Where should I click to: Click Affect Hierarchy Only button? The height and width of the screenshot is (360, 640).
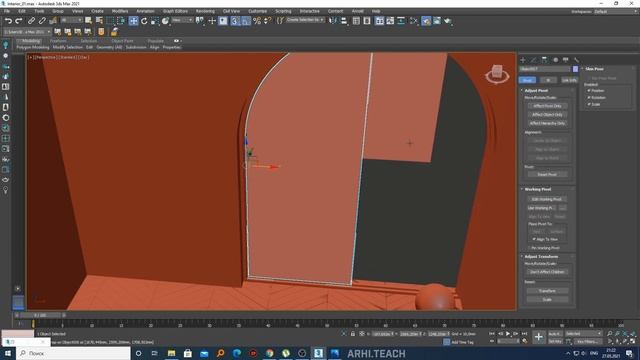[x=547, y=123]
